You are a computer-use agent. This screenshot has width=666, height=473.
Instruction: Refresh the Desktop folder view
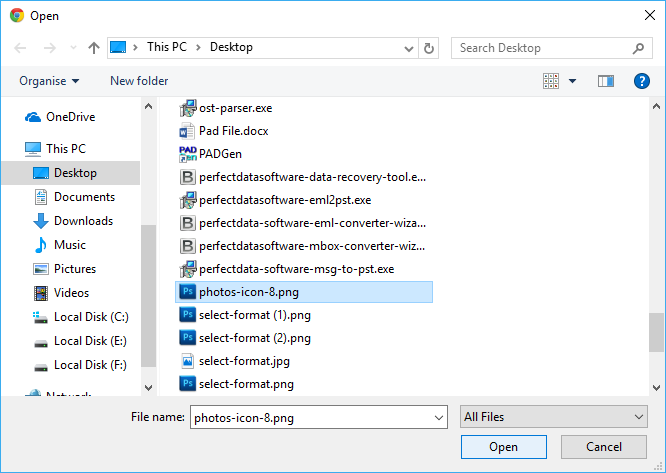pyautogui.click(x=429, y=48)
